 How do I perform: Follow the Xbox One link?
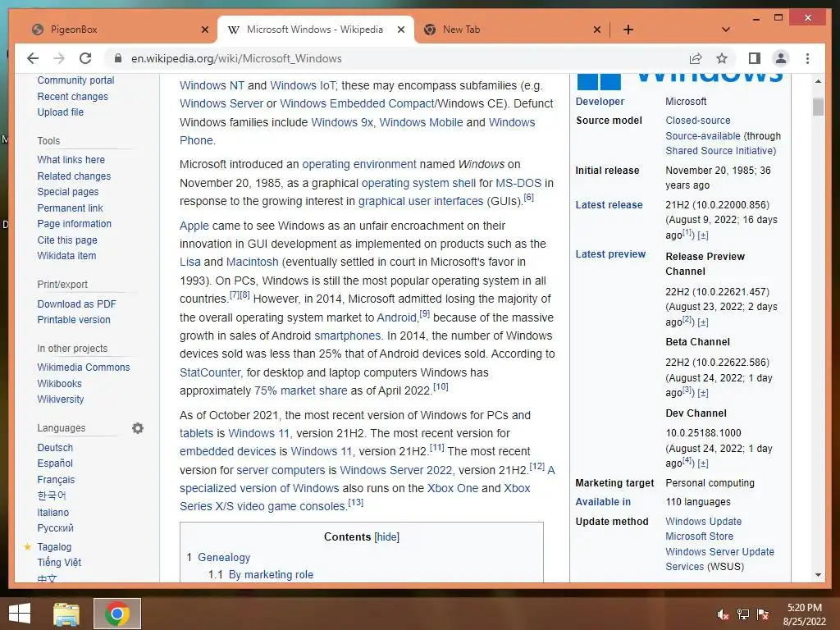(x=452, y=488)
